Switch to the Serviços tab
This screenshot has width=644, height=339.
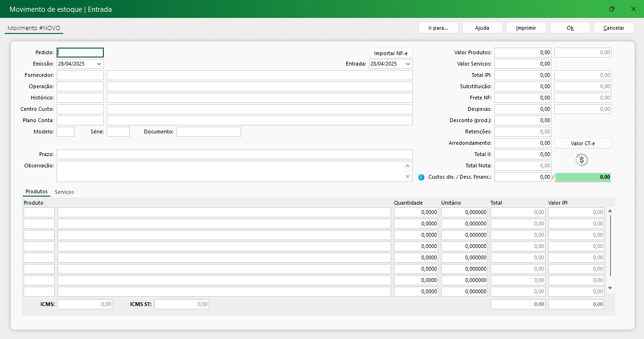click(x=64, y=192)
